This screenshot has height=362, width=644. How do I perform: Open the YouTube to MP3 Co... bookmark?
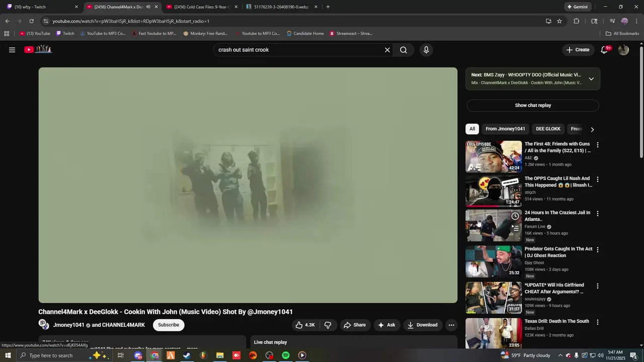tap(103, 34)
